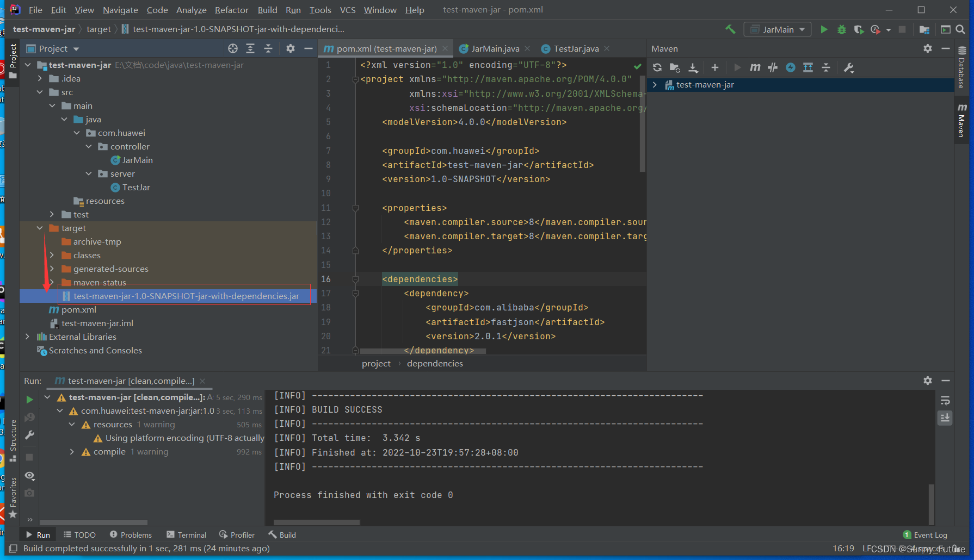
Task: Open Project Structure icon in top toolbar
Action: click(x=924, y=29)
